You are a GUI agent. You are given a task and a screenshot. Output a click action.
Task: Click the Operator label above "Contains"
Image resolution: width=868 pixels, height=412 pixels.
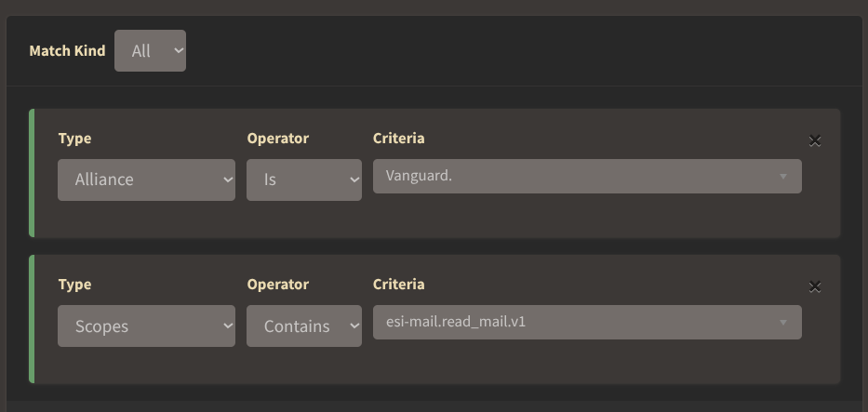point(277,285)
